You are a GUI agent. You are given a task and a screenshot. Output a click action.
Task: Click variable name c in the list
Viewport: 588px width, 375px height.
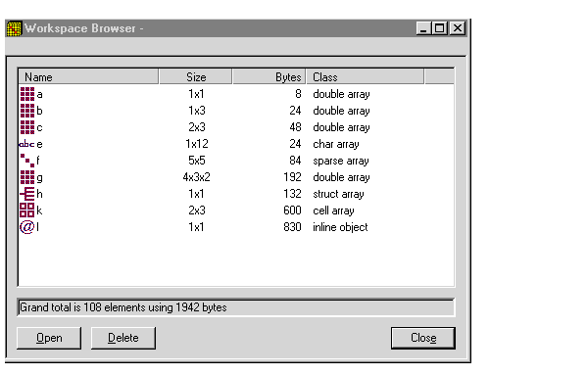40,127
